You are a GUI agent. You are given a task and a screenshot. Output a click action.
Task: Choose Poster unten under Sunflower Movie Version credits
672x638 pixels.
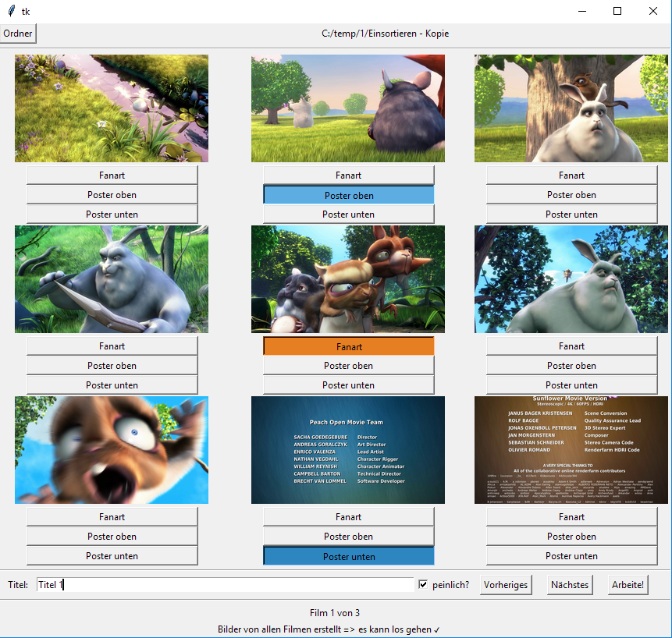pos(572,556)
